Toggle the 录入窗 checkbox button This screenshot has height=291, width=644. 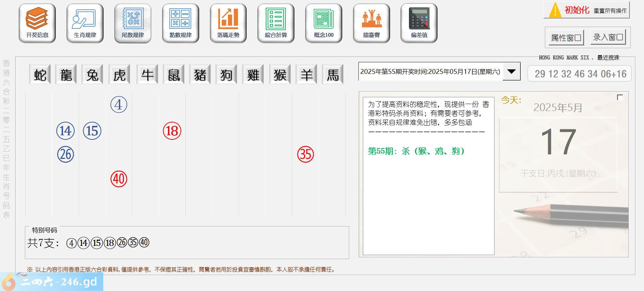click(x=608, y=37)
